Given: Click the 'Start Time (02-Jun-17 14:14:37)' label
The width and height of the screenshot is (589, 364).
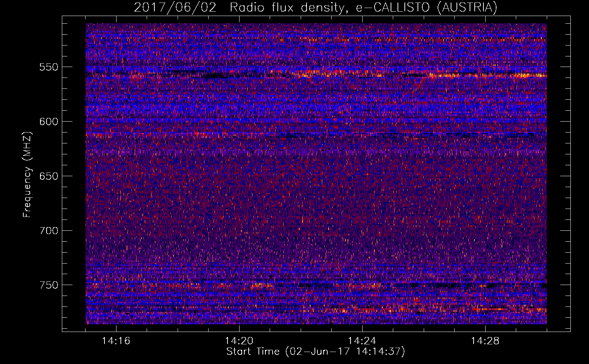Looking at the screenshot, I should 316,352.
